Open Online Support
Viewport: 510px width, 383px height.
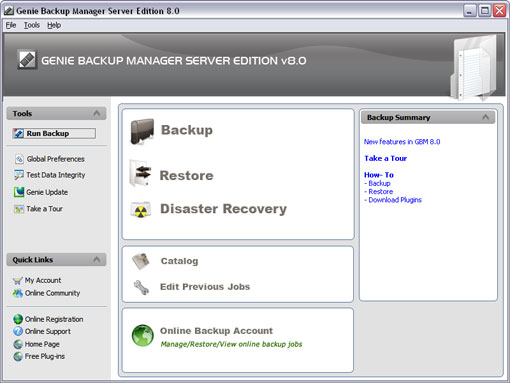coord(48,332)
